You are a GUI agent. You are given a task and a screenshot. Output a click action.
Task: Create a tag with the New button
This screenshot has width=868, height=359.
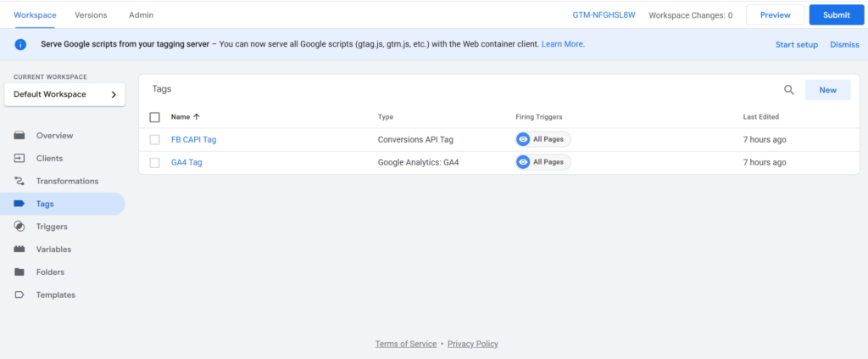pos(827,90)
